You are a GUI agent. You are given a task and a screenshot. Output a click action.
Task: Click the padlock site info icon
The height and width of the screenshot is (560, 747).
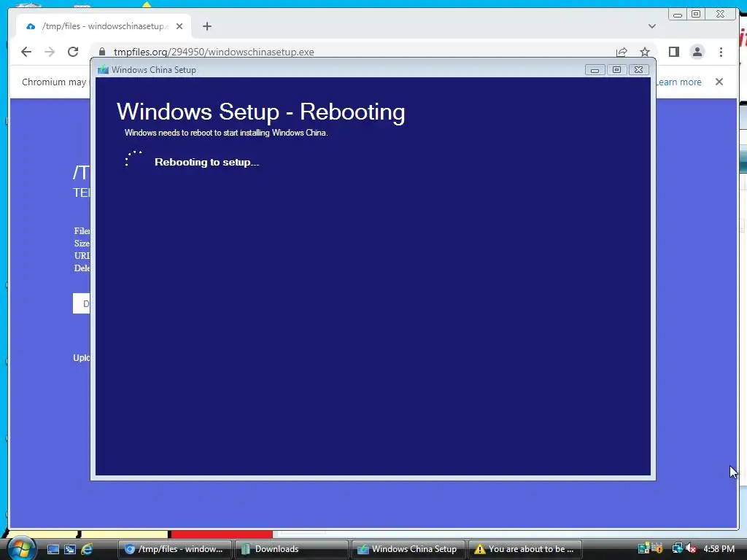(x=102, y=52)
